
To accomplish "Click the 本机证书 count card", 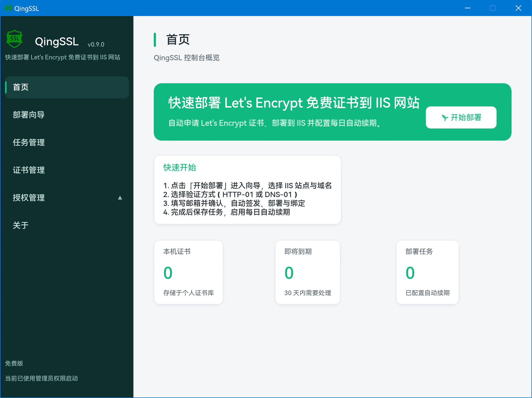I will 189,272.
